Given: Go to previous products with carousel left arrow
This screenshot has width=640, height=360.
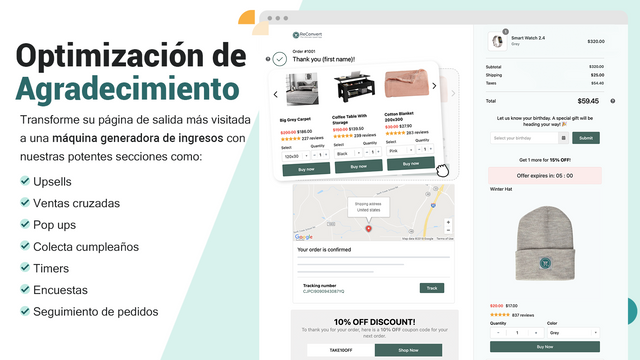Looking at the screenshot, I should (276, 95).
